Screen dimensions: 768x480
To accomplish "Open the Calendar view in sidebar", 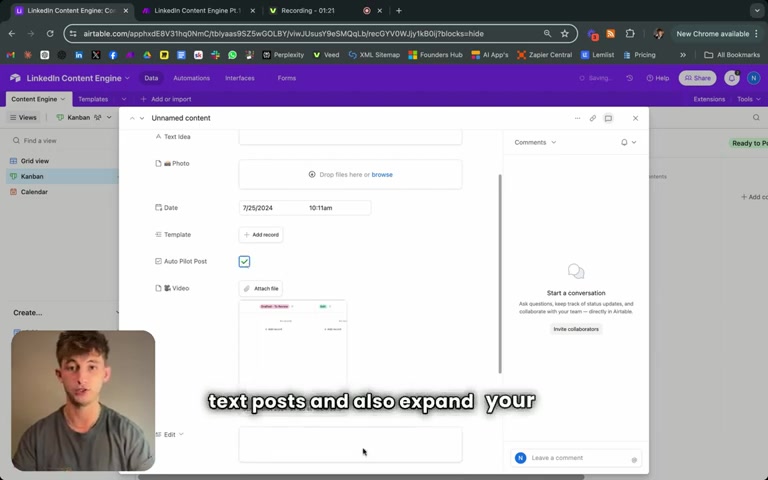I will pyautogui.click(x=62, y=192).
